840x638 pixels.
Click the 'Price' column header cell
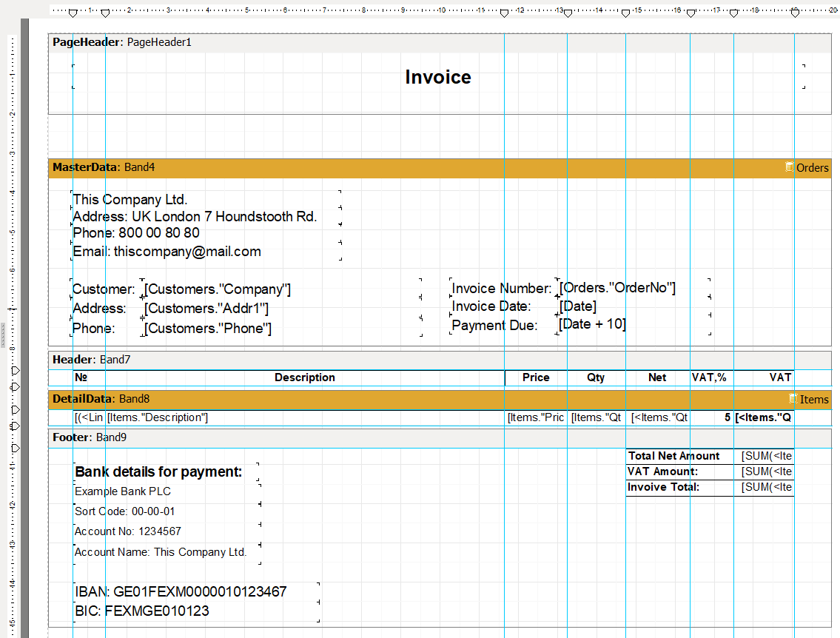[536, 377]
